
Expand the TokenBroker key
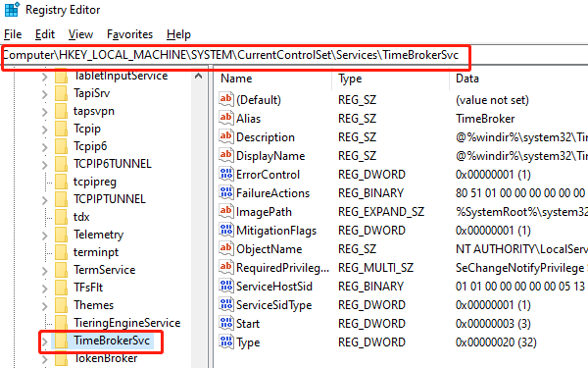[x=45, y=359]
